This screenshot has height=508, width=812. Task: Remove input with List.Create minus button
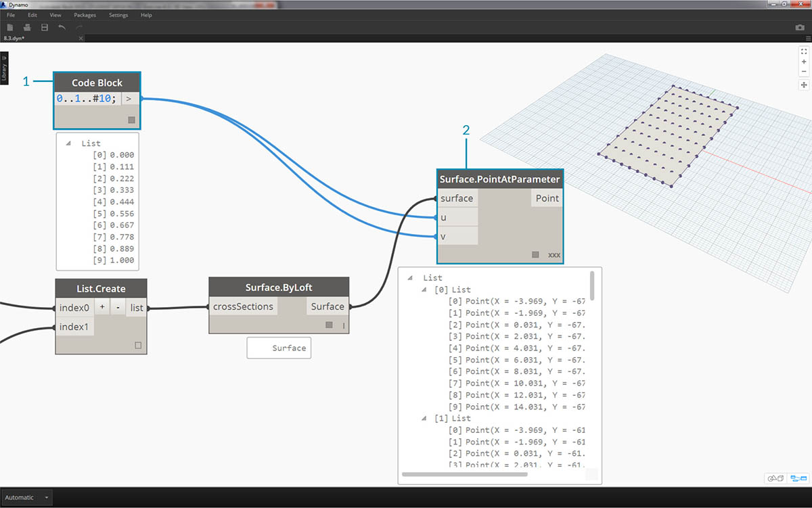click(x=117, y=307)
